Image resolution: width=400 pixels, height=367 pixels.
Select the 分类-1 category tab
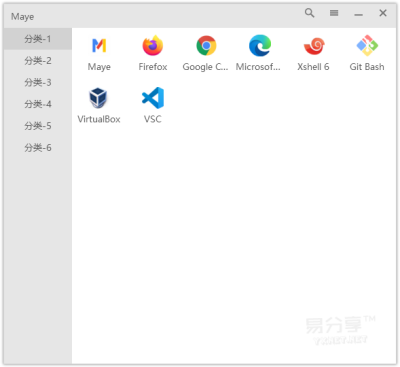tap(38, 39)
